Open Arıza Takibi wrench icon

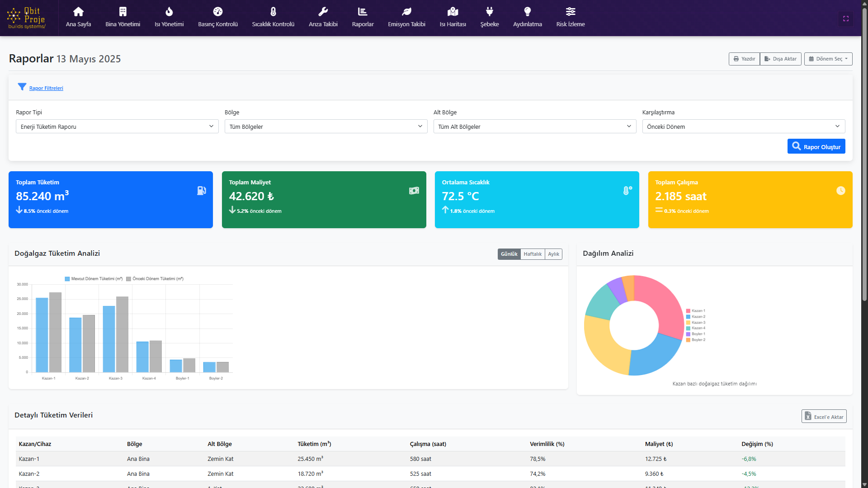point(323,12)
